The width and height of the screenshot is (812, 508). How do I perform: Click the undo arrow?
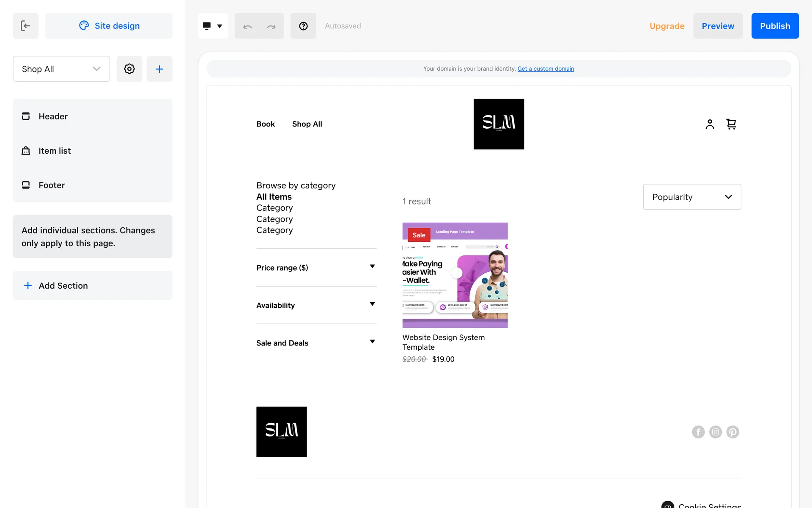[x=247, y=26]
